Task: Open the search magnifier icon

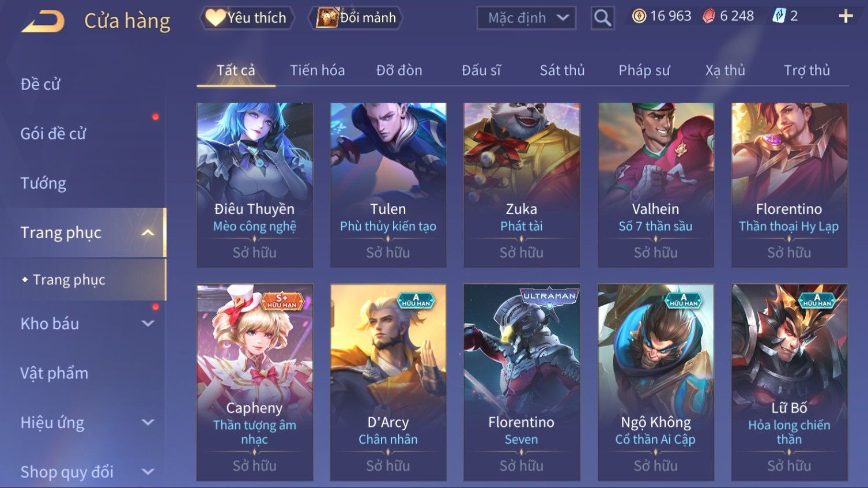Action: tap(602, 18)
